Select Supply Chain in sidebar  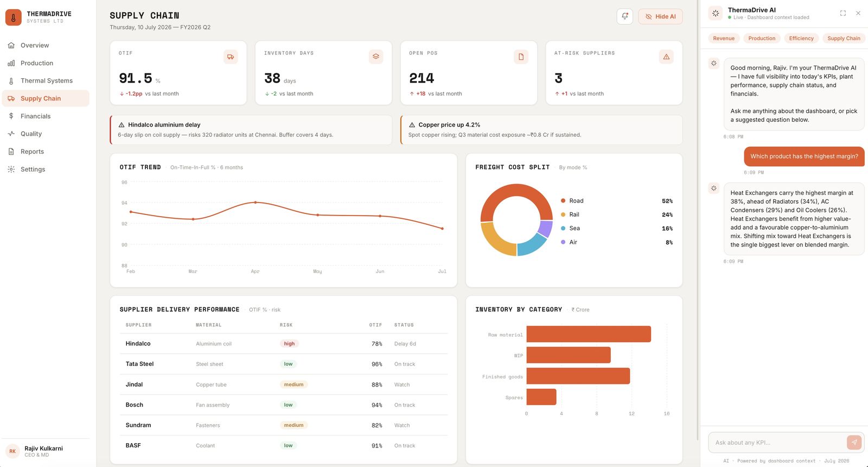(46, 98)
